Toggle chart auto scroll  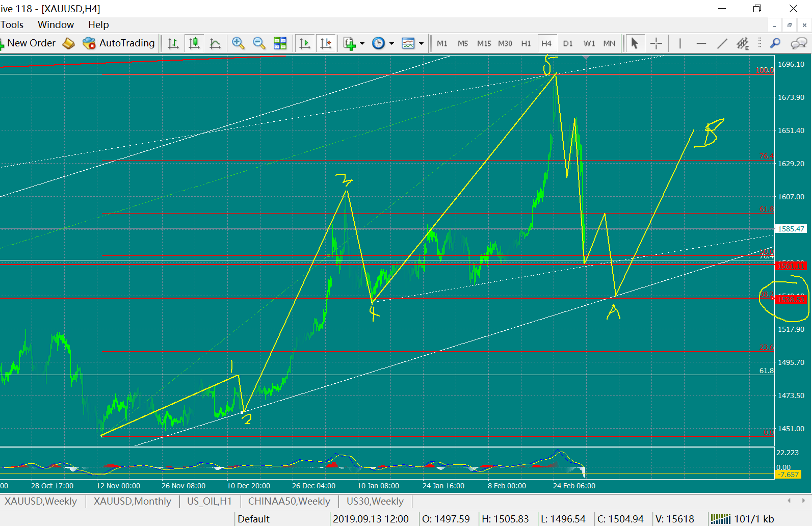[305, 43]
